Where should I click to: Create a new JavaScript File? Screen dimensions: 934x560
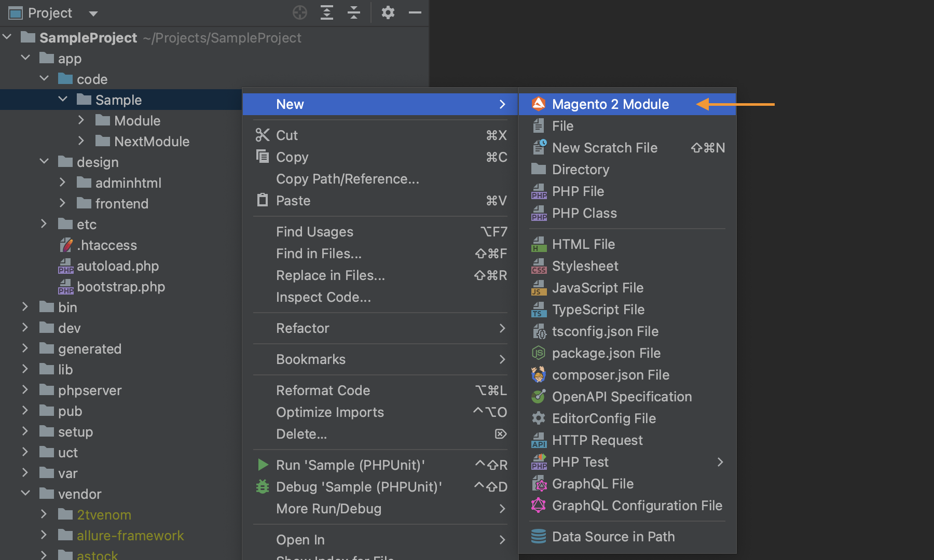[x=627, y=288]
